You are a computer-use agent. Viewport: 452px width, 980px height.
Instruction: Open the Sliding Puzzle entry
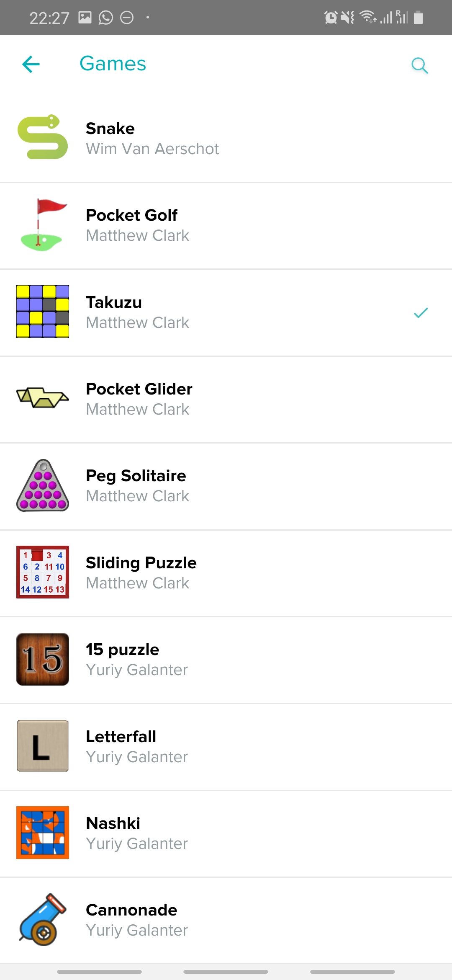tap(141, 563)
